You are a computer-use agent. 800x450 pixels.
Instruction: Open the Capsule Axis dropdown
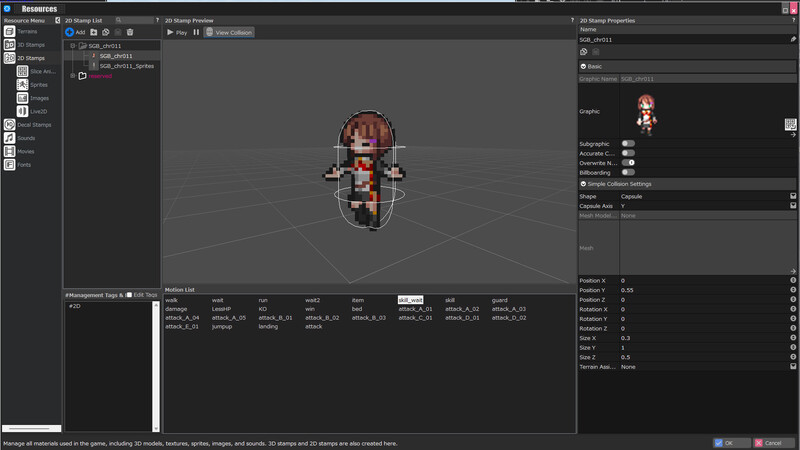coord(793,206)
